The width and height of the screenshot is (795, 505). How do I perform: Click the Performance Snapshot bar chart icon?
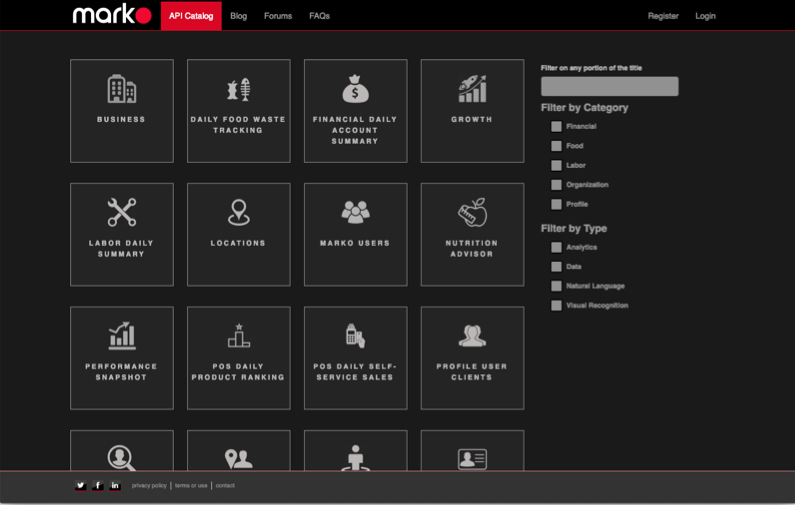[x=122, y=336]
